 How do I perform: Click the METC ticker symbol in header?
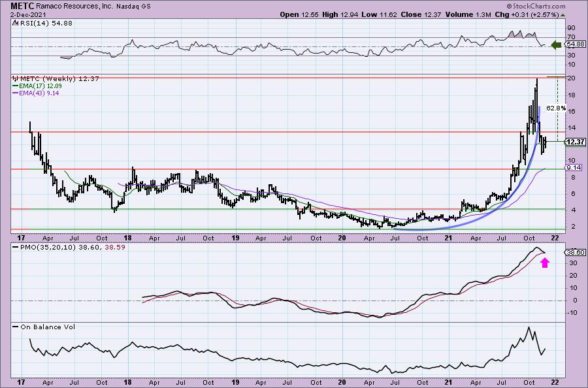pos(22,6)
